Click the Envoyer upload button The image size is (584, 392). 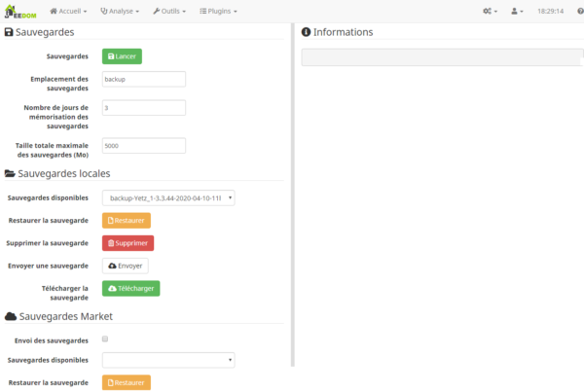tap(125, 265)
